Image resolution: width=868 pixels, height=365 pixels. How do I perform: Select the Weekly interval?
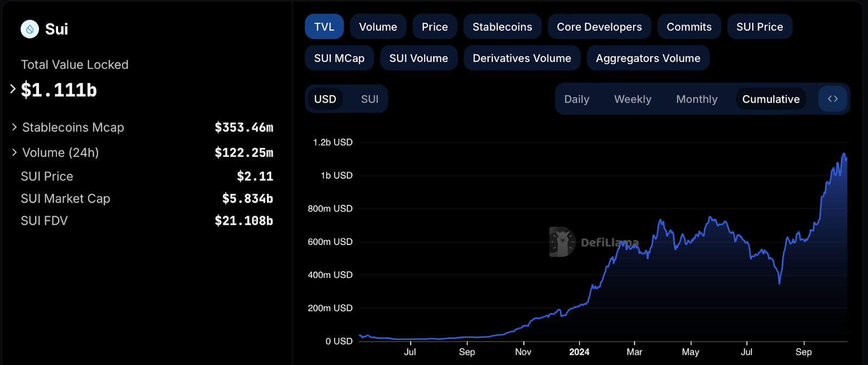pos(633,99)
